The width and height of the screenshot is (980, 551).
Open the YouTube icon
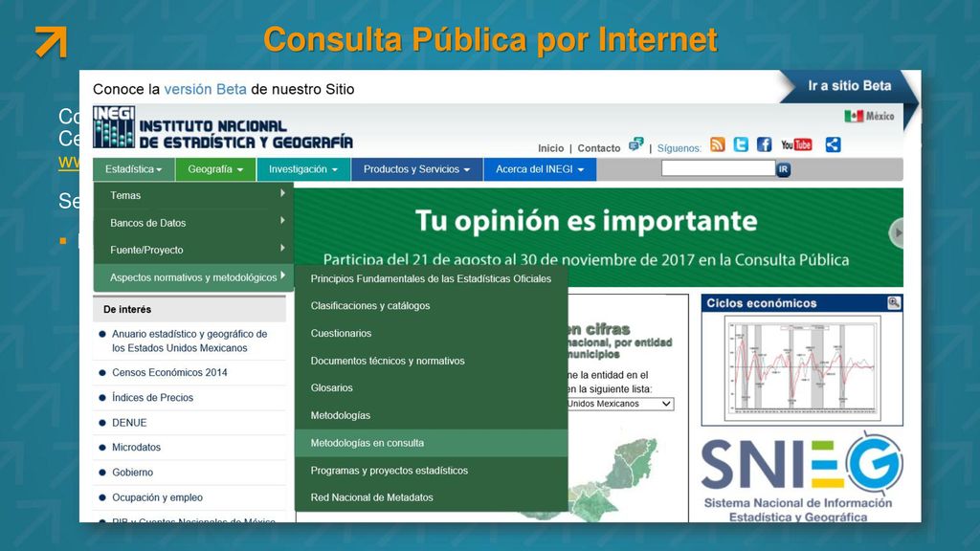pos(796,145)
